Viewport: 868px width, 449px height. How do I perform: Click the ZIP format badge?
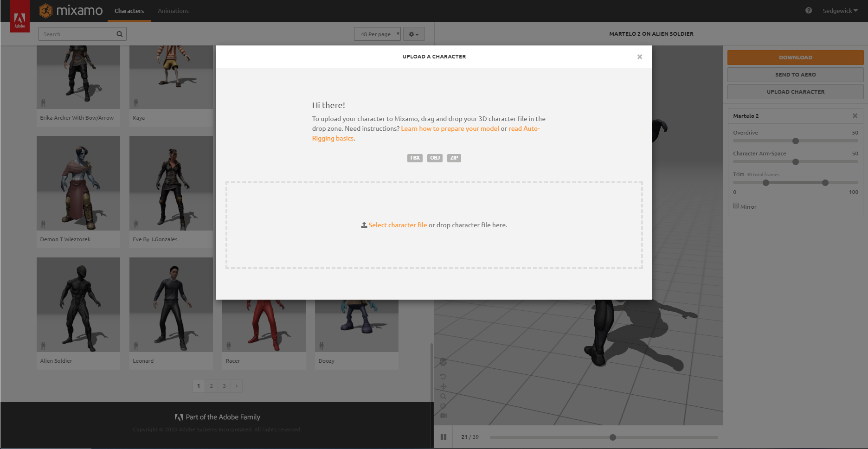point(454,158)
